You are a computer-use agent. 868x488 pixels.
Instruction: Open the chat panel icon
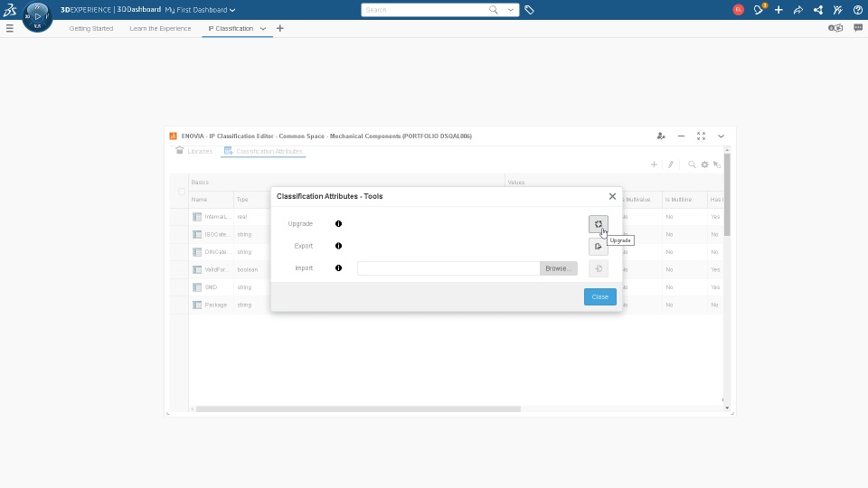pyautogui.click(x=858, y=28)
